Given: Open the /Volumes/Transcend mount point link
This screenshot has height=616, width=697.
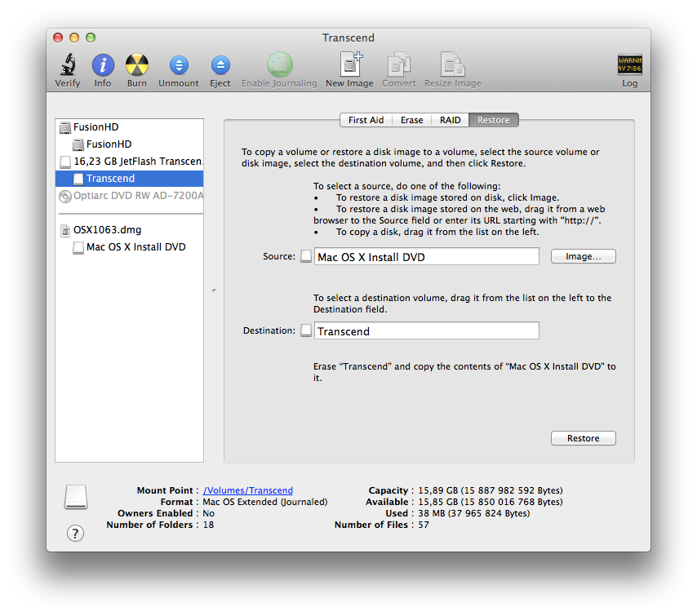Looking at the screenshot, I should (247, 490).
